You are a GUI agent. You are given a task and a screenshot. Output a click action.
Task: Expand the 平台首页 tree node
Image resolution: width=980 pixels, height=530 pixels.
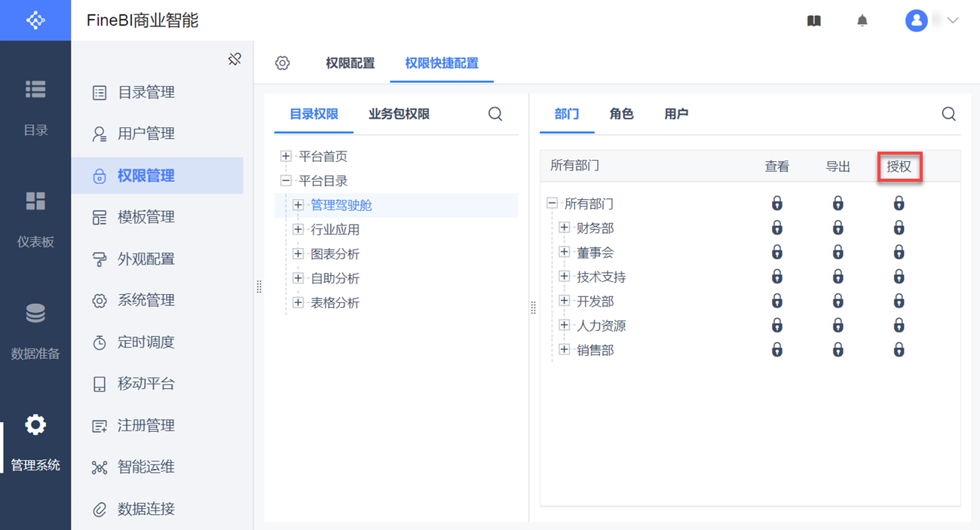point(286,156)
